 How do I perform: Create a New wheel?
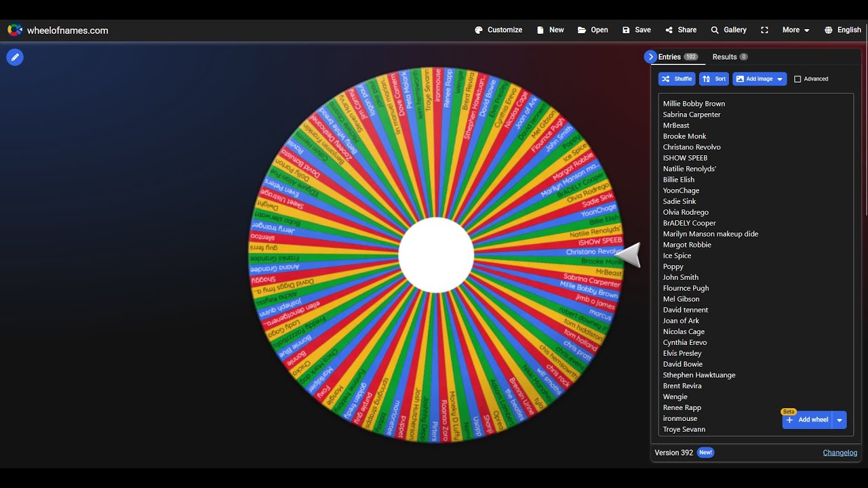pyautogui.click(x=550, y=30)
